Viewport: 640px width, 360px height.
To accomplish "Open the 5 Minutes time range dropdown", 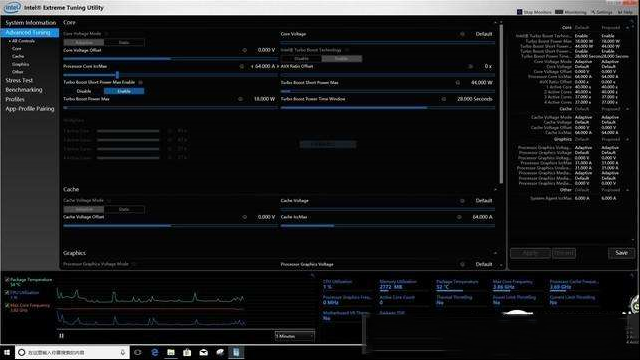I will [294, 336].
